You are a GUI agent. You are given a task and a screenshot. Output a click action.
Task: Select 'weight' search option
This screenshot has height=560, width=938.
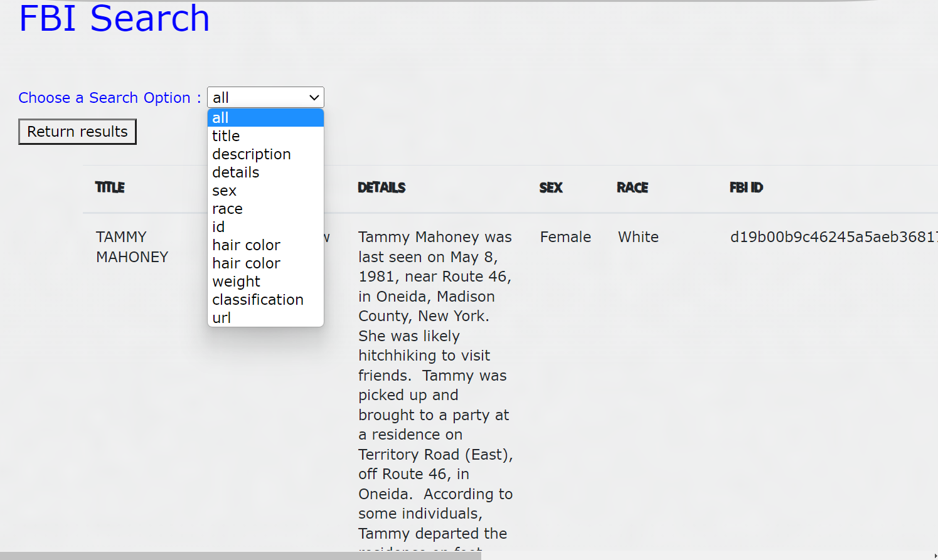tap(265, 282)
